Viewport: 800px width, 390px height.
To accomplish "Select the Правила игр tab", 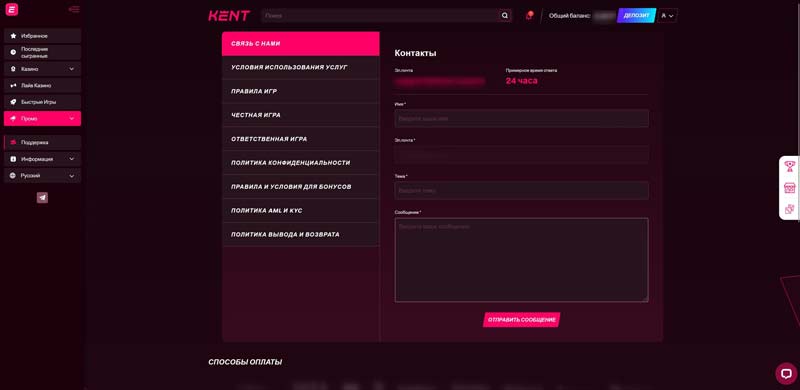I will (x=301, y=91).
